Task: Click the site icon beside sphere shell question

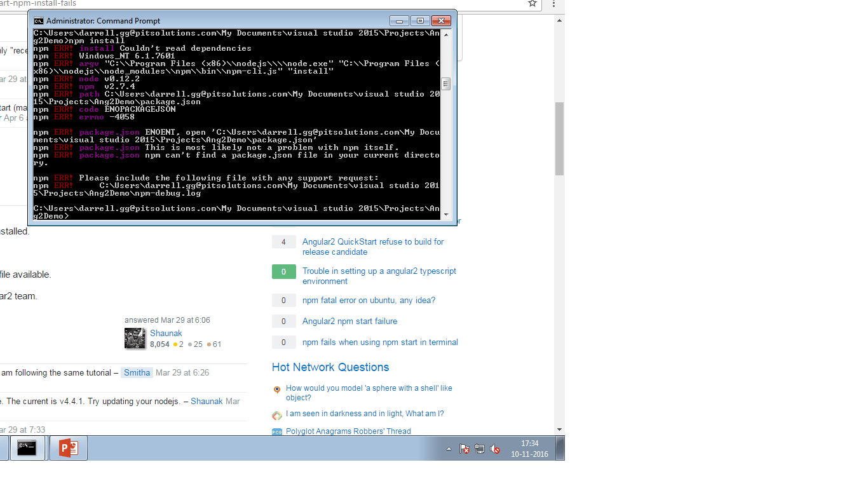Action: pos(277,390)
